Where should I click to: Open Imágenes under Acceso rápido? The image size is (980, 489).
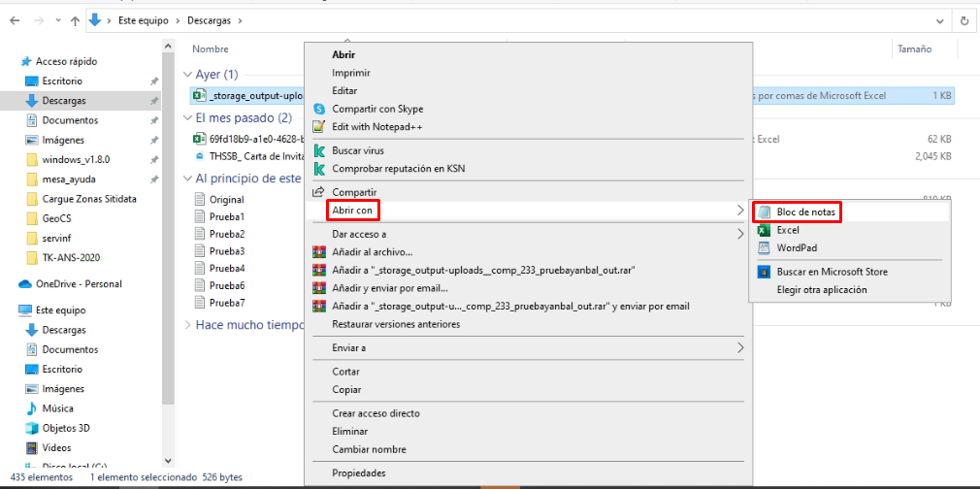pos(62,140)
